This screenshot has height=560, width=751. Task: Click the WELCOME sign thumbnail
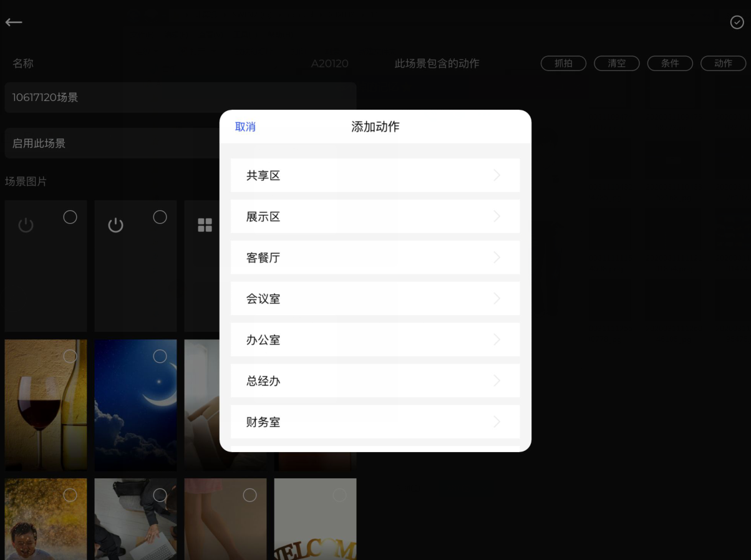315,519
